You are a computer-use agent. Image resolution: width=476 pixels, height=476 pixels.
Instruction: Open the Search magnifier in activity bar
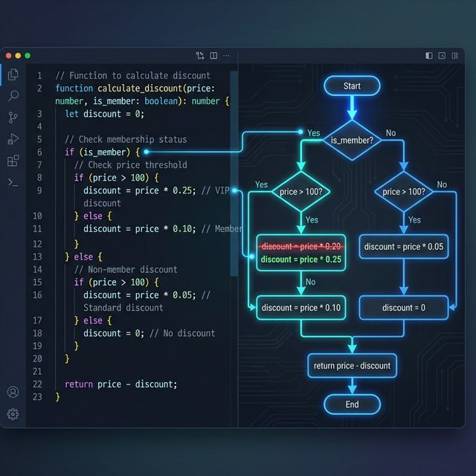tap(13, 96)
